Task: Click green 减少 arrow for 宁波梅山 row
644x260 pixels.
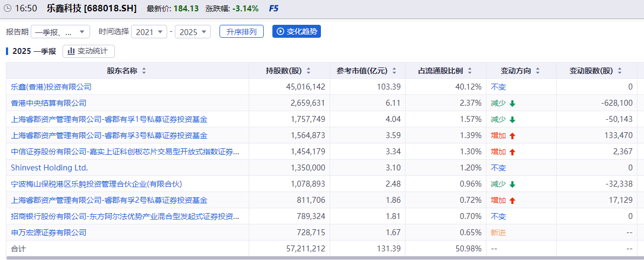Action: (x=512, y=184)
